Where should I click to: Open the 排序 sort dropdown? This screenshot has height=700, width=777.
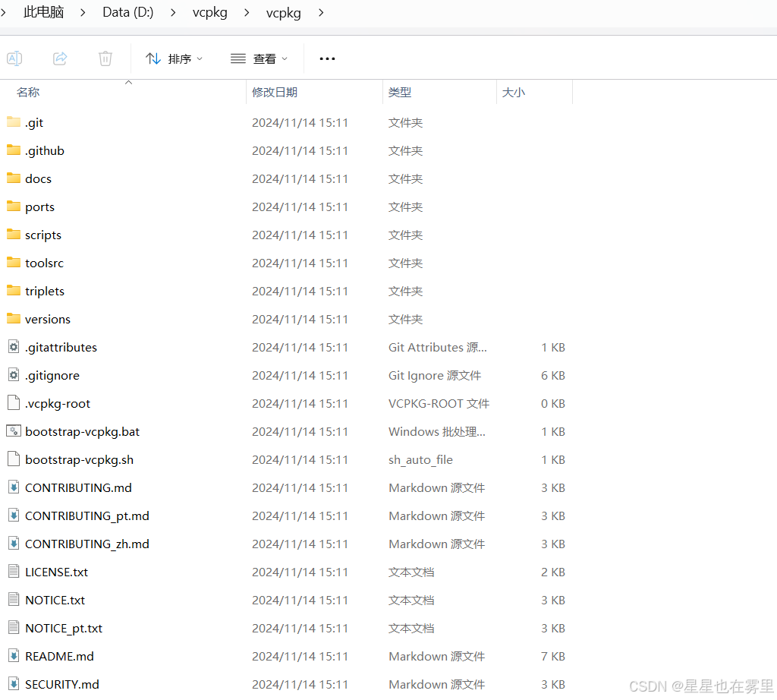click(175, 58)
